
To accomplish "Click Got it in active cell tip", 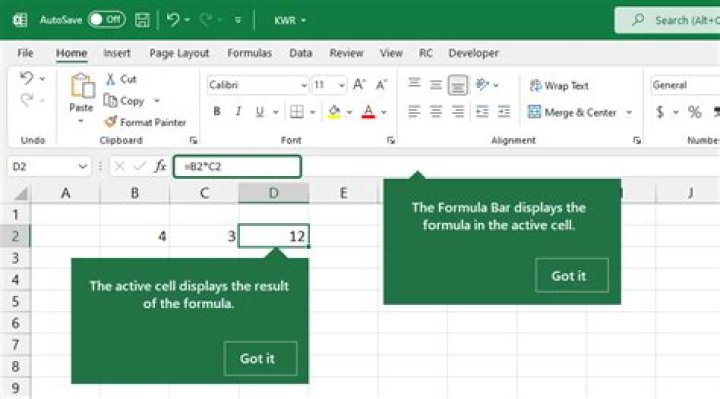I will pyautogui.click(x=260, y=358).
